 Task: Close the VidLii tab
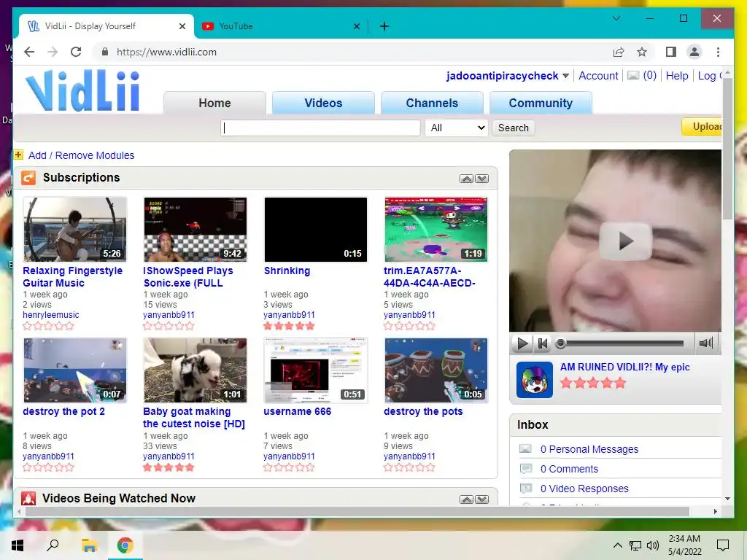182,27
